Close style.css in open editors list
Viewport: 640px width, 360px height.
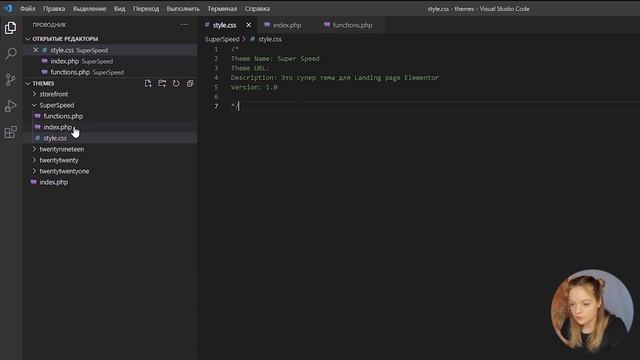point(36,50)
